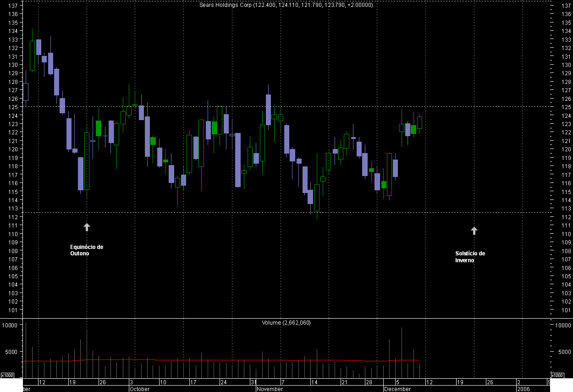
Task: Click the 2006 year label on time axis
Action: click(524, 389)
